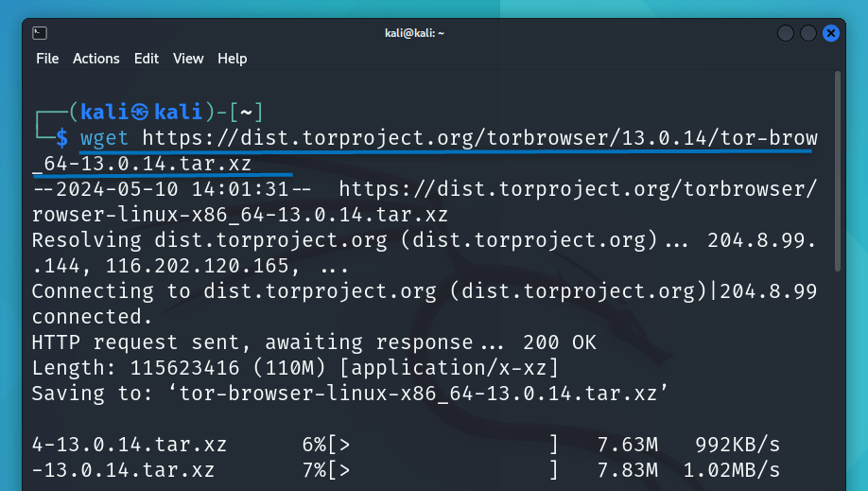
Task: Click the 'connected.' status line
Action: (92, 317)
